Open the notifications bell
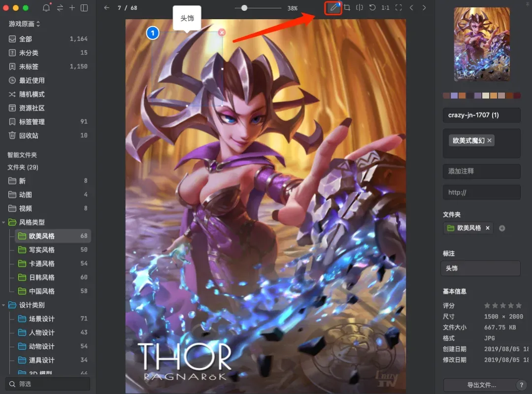The width and height of the screenshot is (532, 394). click(46, 7)
